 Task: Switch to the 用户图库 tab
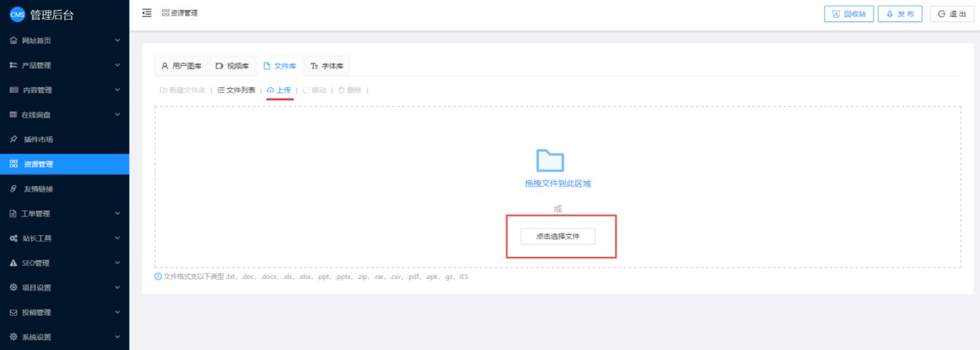point(181,65)
